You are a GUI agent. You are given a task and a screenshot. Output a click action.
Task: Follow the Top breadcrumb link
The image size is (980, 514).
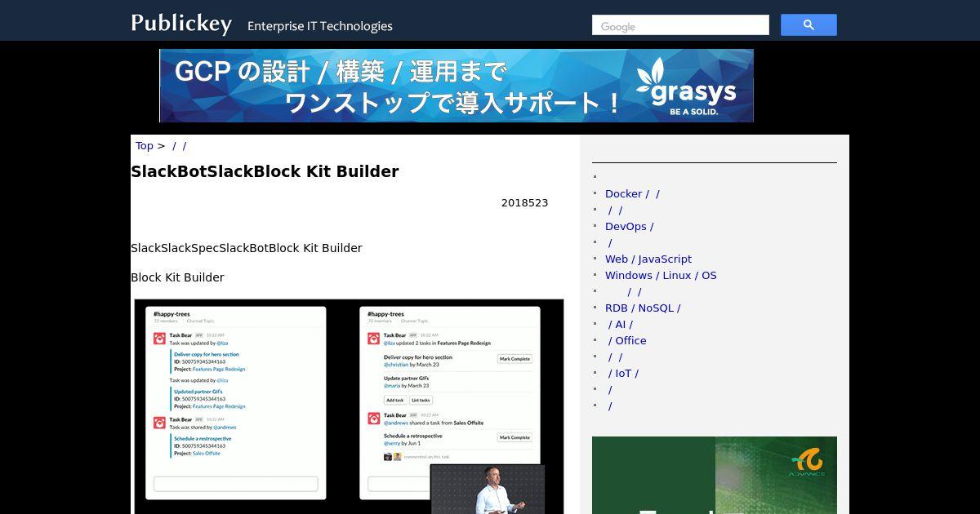click(145, 146)
